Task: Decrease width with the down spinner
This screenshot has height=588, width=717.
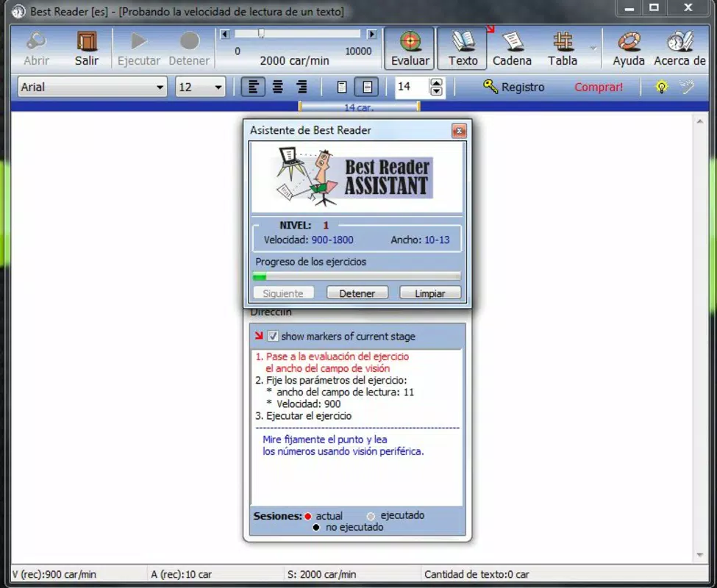Action: [436, 91]
